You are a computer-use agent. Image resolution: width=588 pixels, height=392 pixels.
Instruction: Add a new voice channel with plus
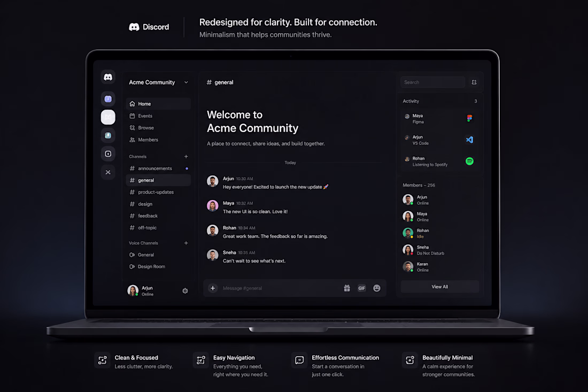[186, 243]
